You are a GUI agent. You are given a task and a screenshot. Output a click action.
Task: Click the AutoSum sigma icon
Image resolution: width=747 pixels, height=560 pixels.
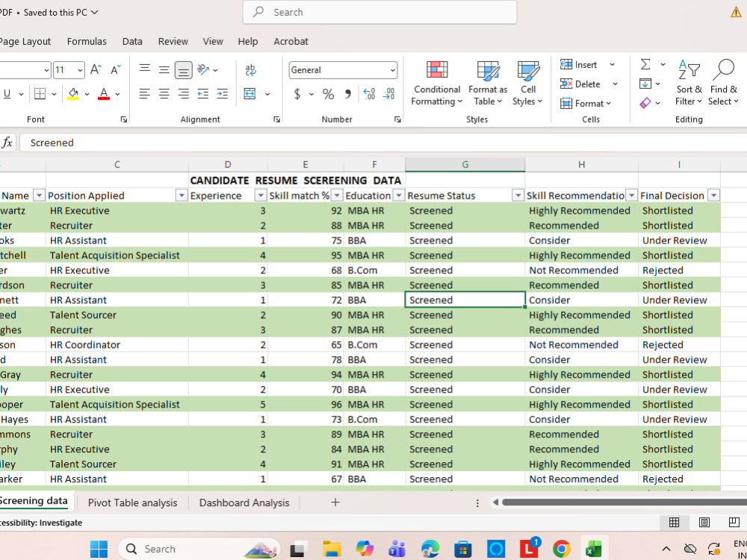(645, 64)
